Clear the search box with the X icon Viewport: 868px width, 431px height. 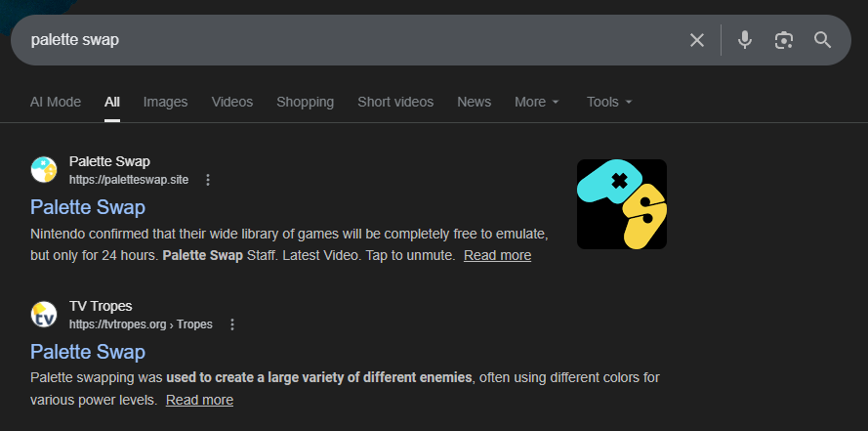(696, 40)
